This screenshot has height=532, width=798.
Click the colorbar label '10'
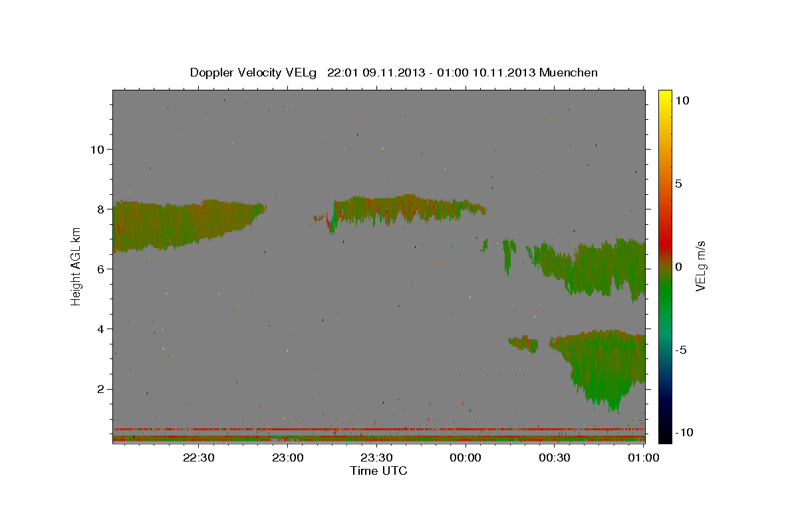[x=682, y=100]
